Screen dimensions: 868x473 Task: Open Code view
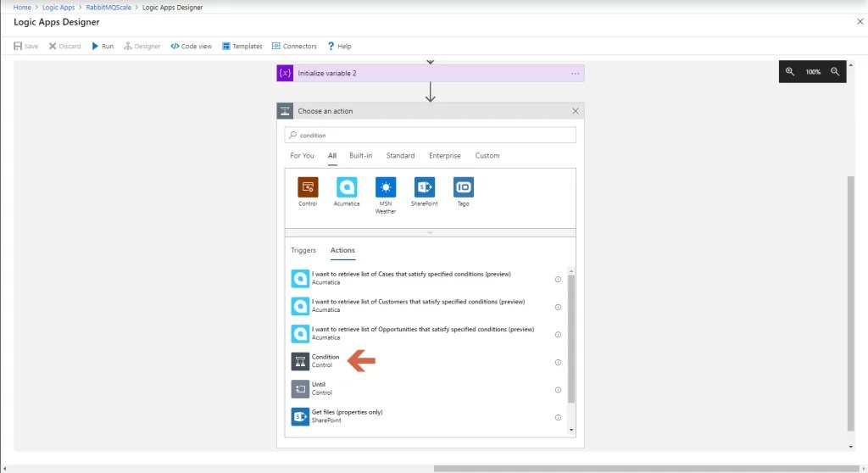coord(191,46)
